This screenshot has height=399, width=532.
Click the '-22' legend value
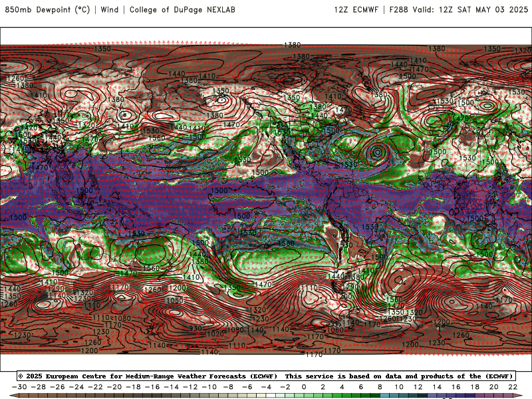click(x=95, y=387)
